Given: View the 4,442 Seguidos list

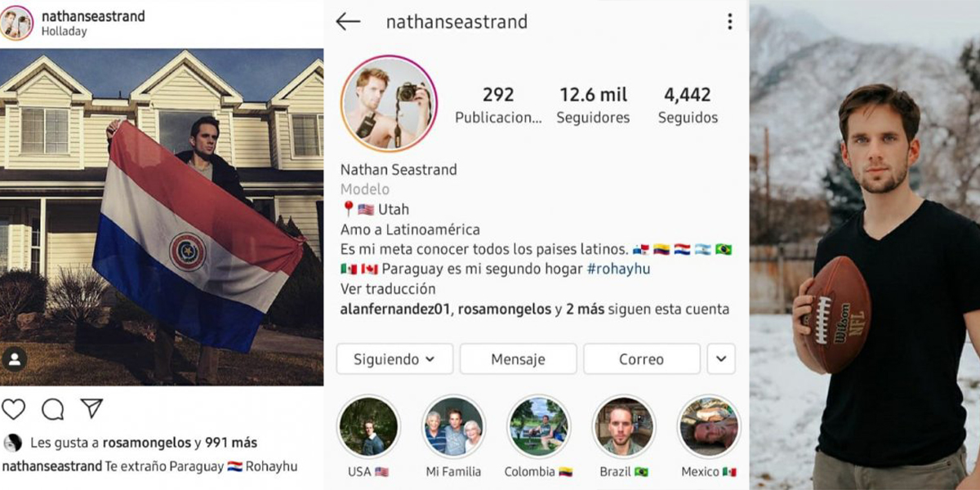Looking at the screenshot, I should pyautogui.click(x=688, y=105).
